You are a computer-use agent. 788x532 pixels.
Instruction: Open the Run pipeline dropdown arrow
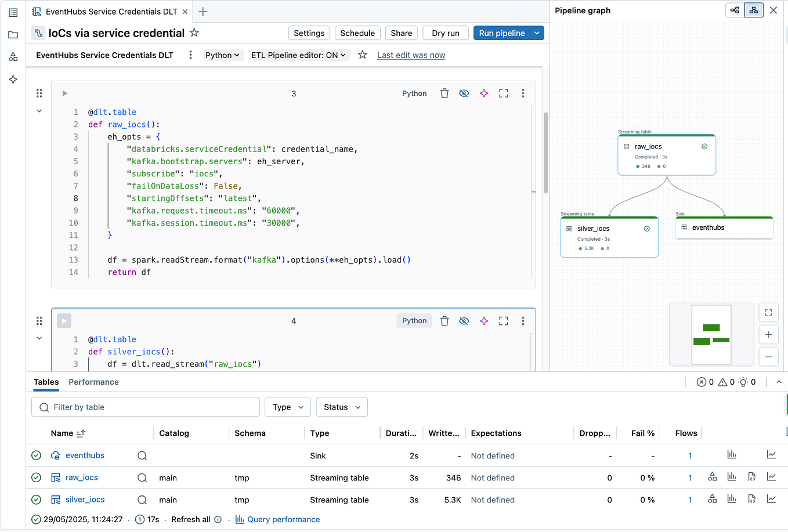coord(537,33)
